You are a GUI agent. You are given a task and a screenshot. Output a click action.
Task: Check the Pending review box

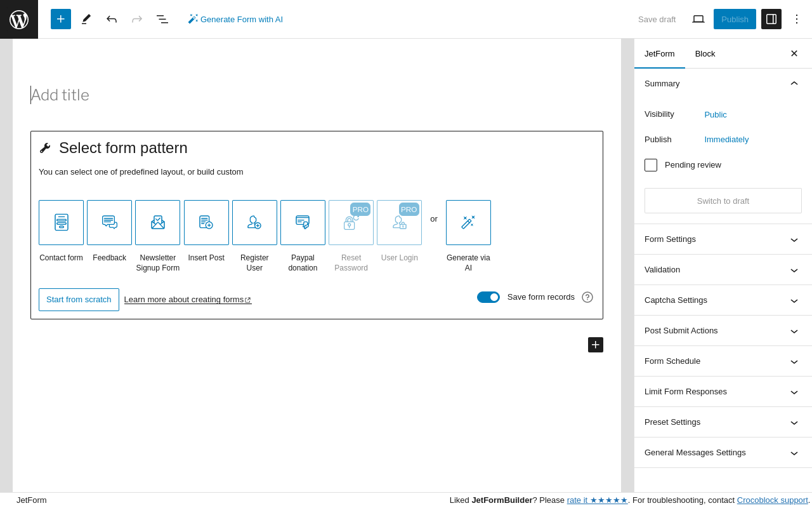(x=651, y=165)
